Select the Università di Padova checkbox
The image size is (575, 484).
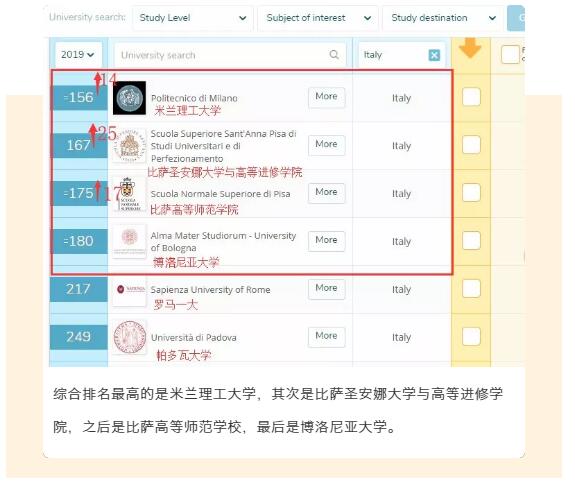471,337
